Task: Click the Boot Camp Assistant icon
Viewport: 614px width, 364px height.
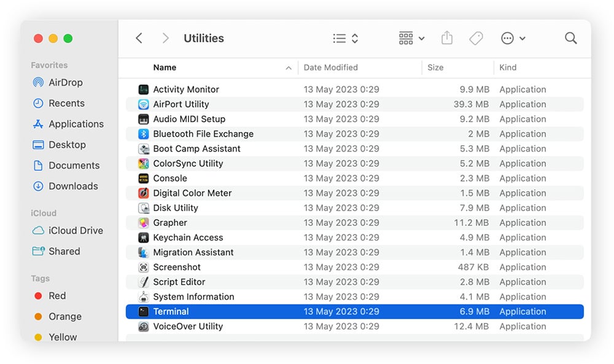Action: (144, 149)
